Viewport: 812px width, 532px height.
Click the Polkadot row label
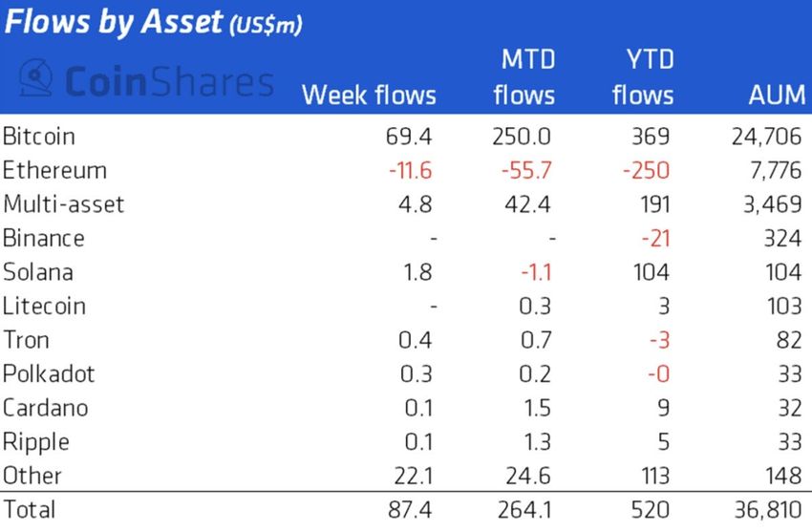click(49, 373)
